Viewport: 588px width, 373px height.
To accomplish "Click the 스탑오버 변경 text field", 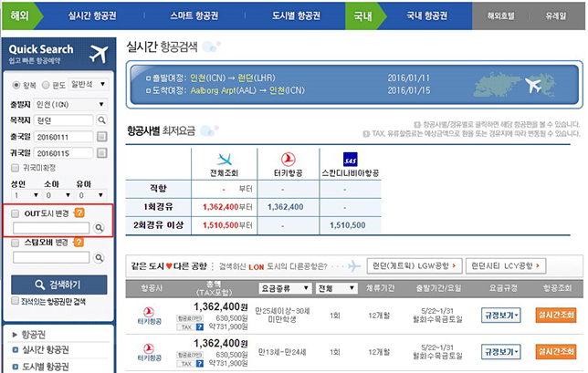I will click(51, 258).
